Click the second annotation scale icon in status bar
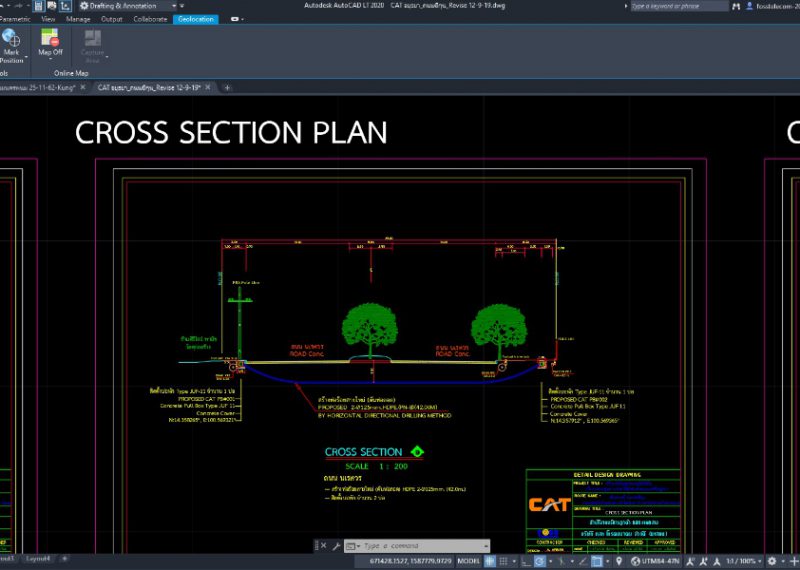Image resolution: width=800 pixels, height=570 pixels. (704, 561)
